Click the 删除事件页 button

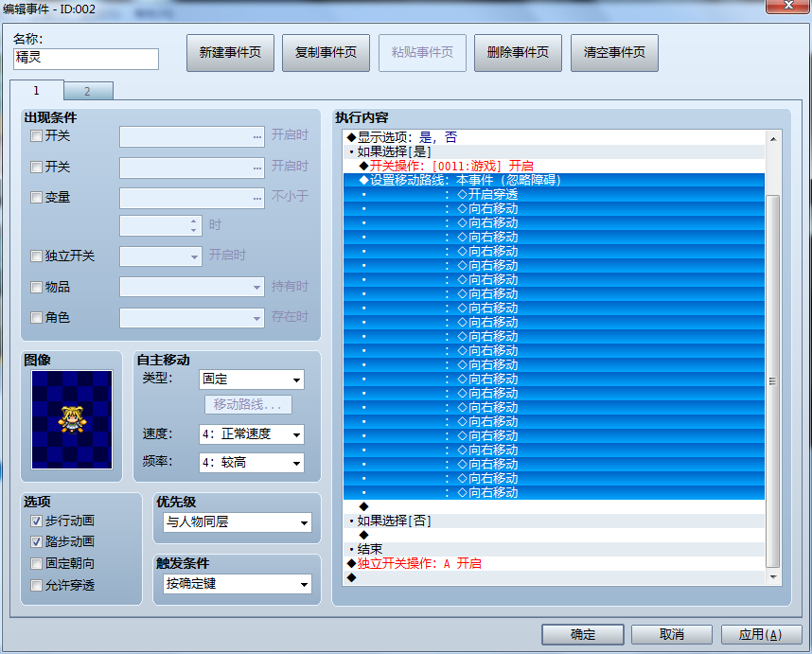coord(518,53)
